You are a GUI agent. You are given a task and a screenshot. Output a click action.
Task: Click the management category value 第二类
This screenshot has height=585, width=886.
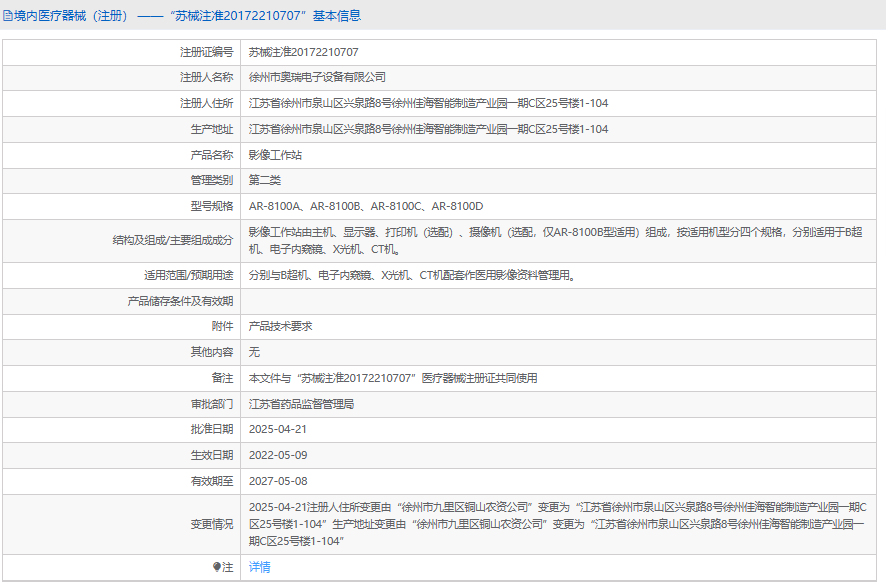click(265, 181)
